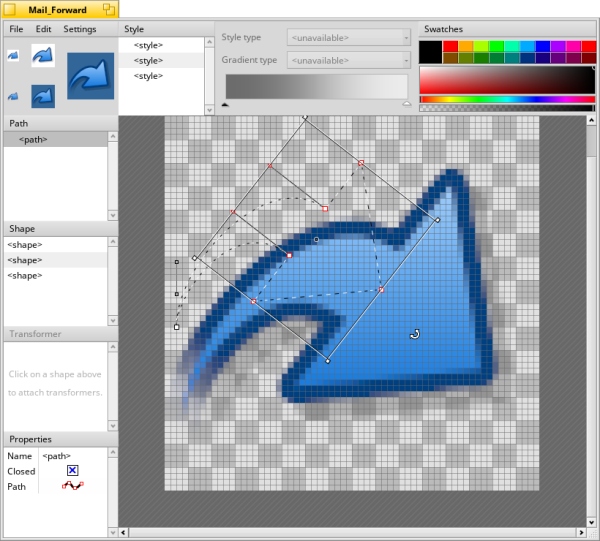Screen dimensions: 600x541
Task: Click the window zoom icon beside Mail_Forward title
Action: (109, 9)
